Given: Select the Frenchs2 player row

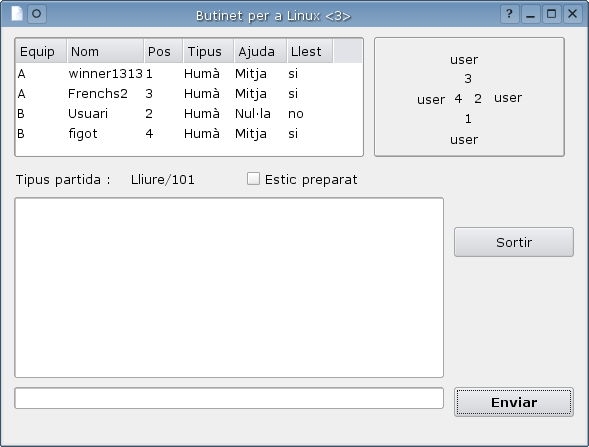Looking at the screenshot, I should (x=189, y=94).
